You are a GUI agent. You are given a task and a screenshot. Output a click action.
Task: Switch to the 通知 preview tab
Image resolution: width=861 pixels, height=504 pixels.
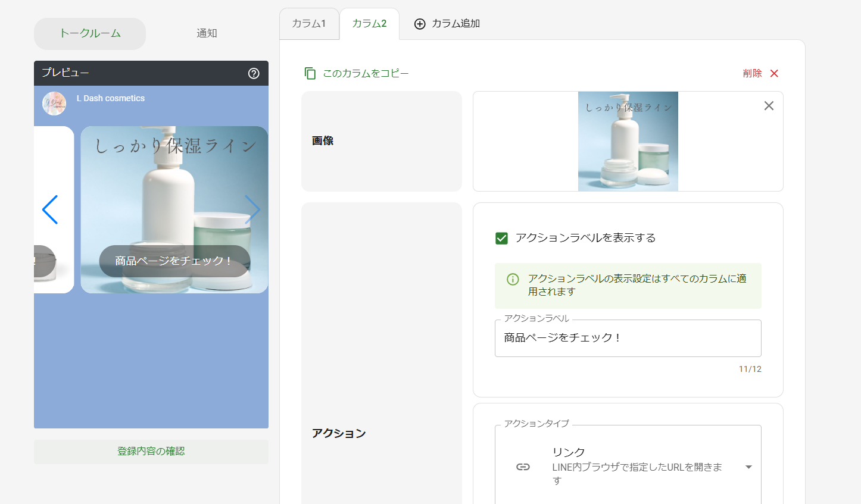click(207, 34)
